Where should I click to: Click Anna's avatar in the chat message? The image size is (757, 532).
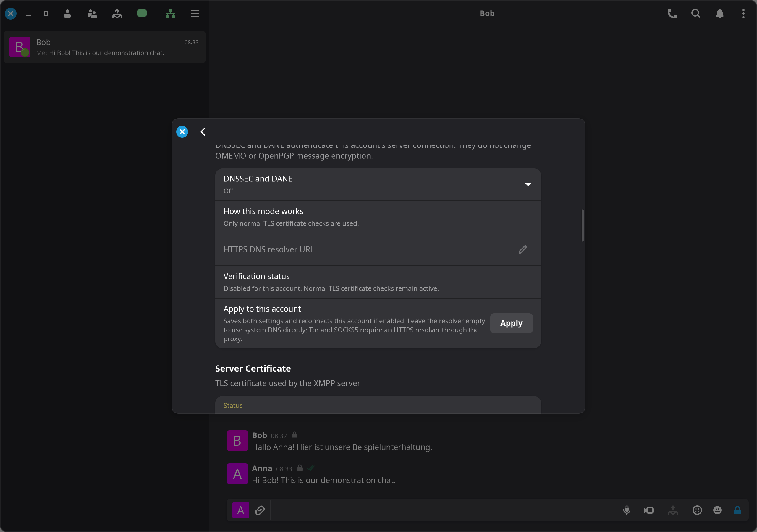[237, 474]
